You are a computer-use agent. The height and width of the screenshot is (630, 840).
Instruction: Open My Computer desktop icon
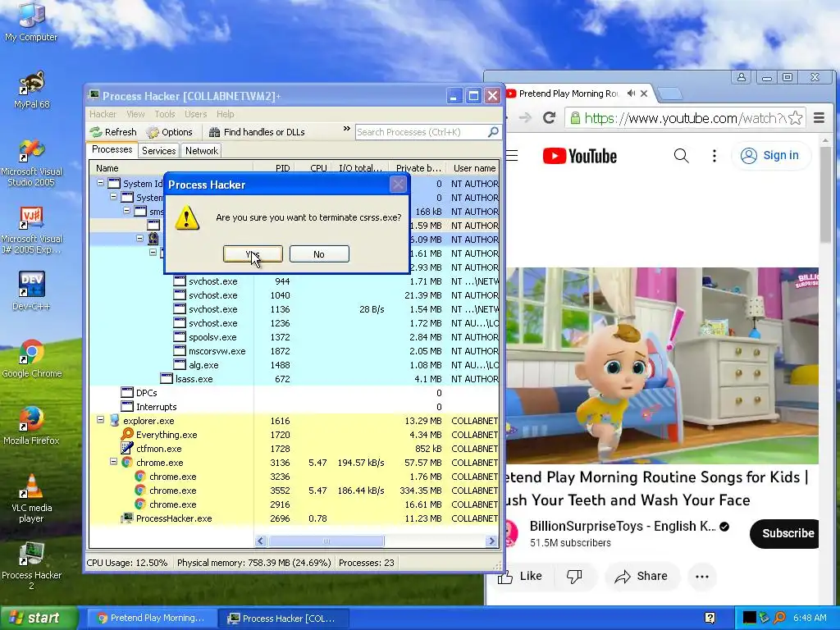point(31,21)
